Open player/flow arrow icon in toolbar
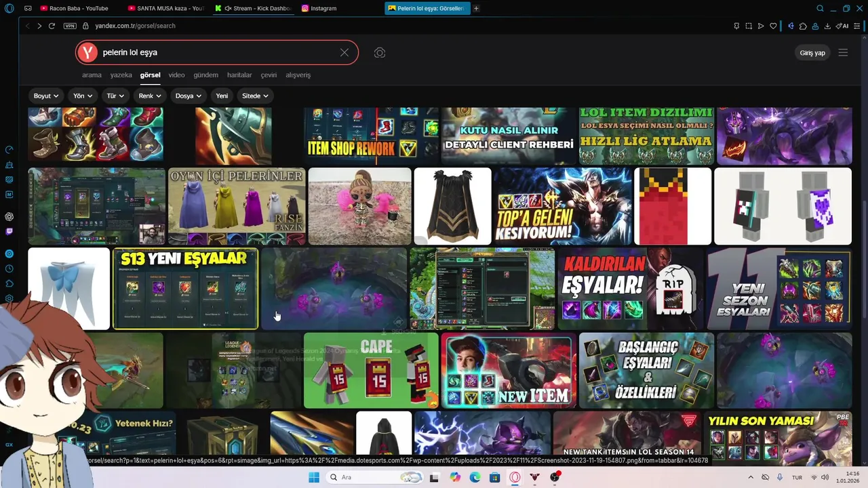868x488 pixels. click(x=761, y=26)
